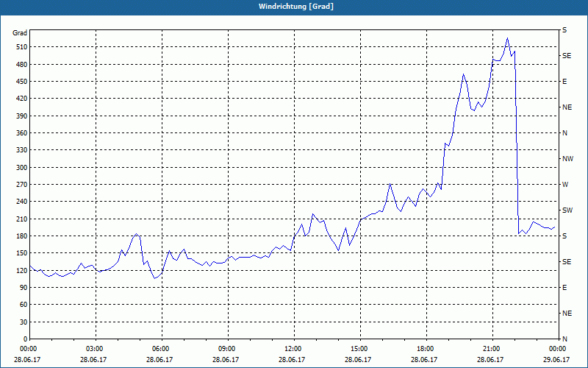Click the Windrichtung [Grad] chart title
This screenshot has width=588, height=368.
[x=294, y=6]
